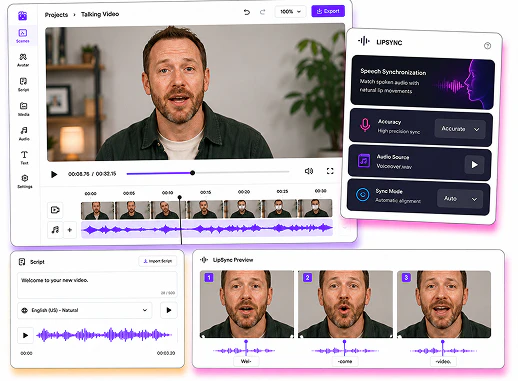Undo the last action
The height and width of the screenshot is (381, 519).
click(247, 12)
